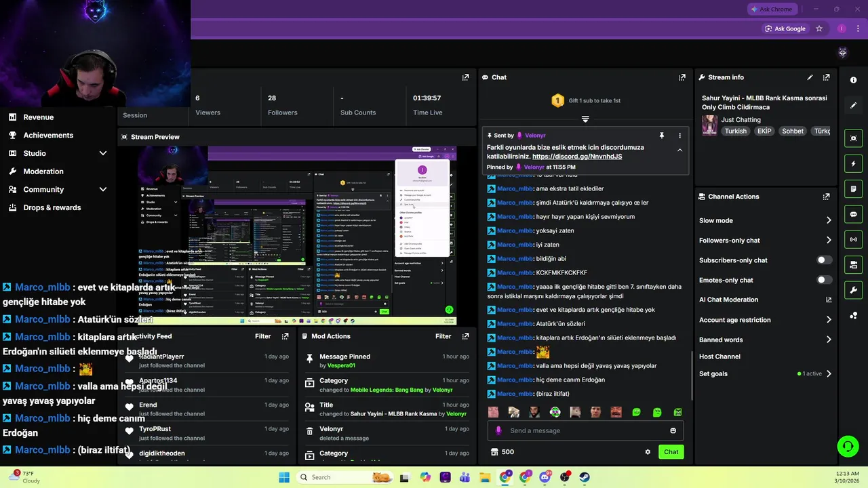Open the pinned message three-dot menu

[679, 136]
